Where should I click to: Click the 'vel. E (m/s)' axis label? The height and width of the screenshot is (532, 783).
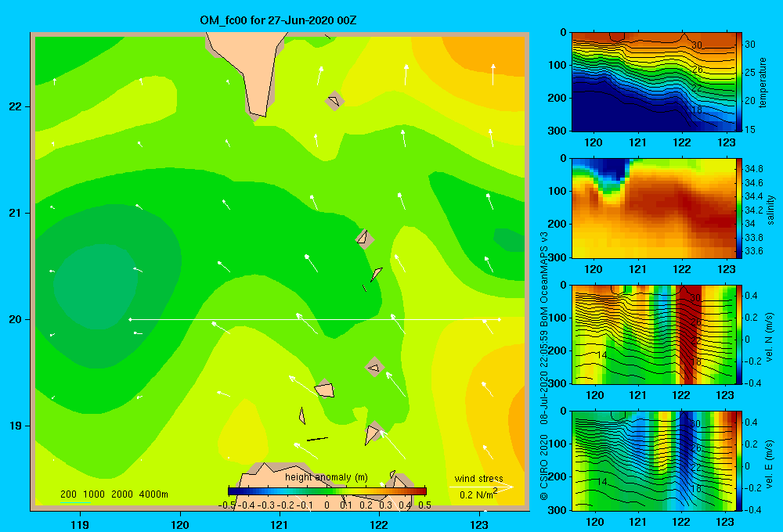pos(770,463)
